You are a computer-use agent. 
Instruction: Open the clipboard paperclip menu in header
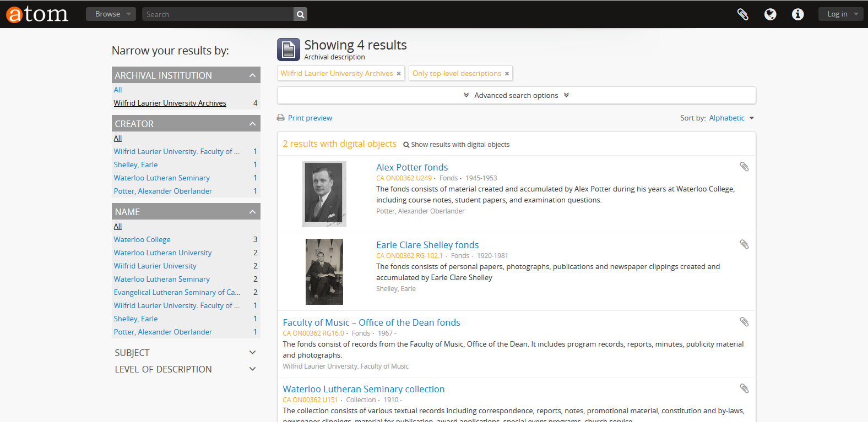click(x=742, y=14)
